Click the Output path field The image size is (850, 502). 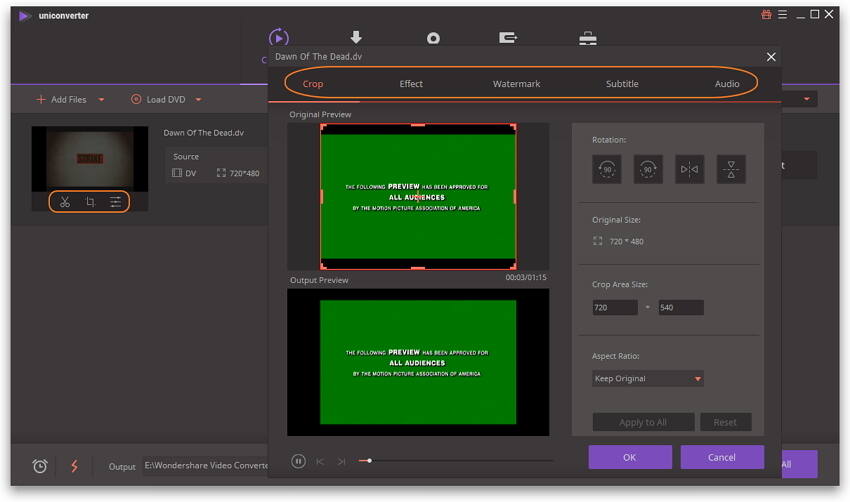(205, 466)
